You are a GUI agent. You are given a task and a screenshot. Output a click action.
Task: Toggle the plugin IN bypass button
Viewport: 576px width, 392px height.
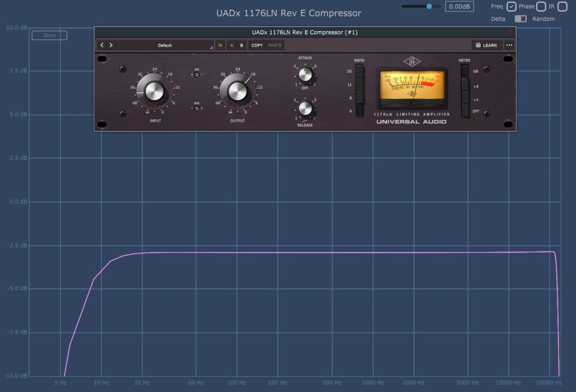point(220,45)
